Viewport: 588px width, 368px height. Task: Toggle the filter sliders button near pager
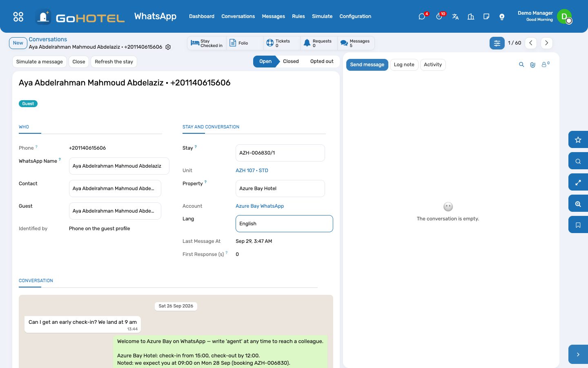pos(497,43)
